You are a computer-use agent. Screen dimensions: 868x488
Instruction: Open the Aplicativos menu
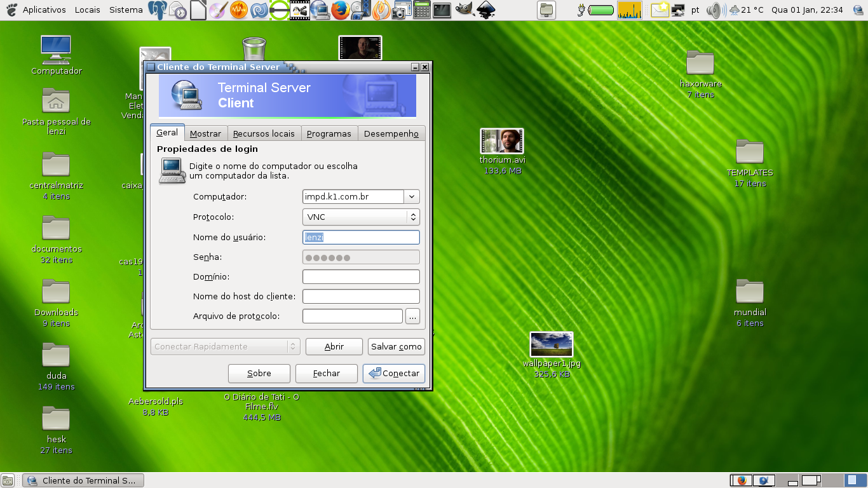(x=44, y=10)
